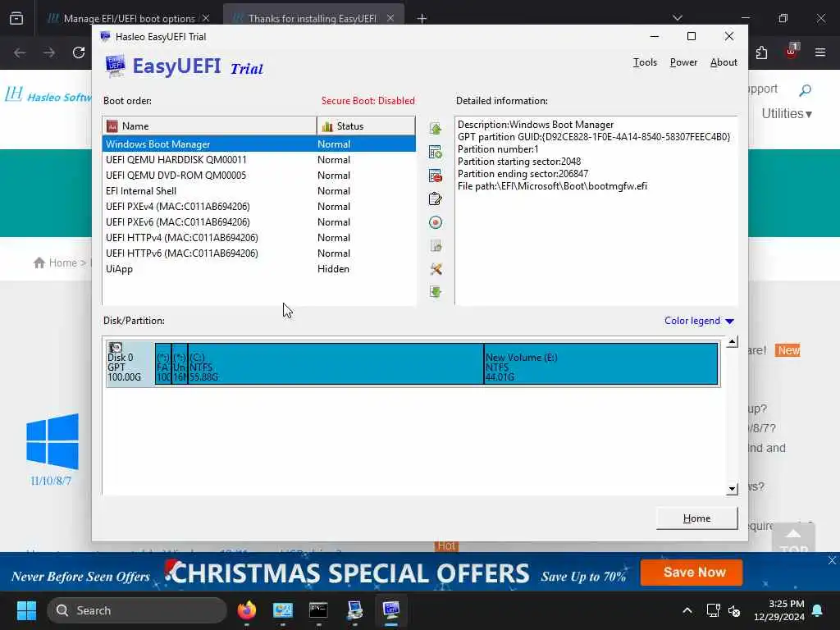Sort boot list by Name column header
The height and width of the screenshot is (630, 840).
click(209, 126)
